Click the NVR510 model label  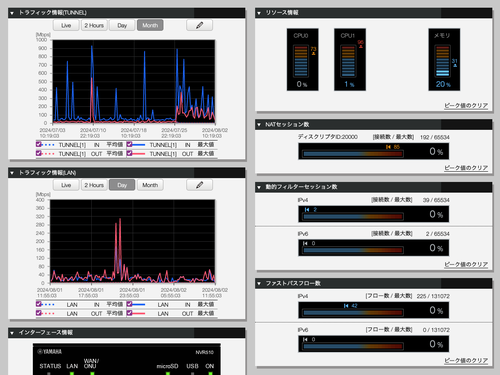pos(204,352)
